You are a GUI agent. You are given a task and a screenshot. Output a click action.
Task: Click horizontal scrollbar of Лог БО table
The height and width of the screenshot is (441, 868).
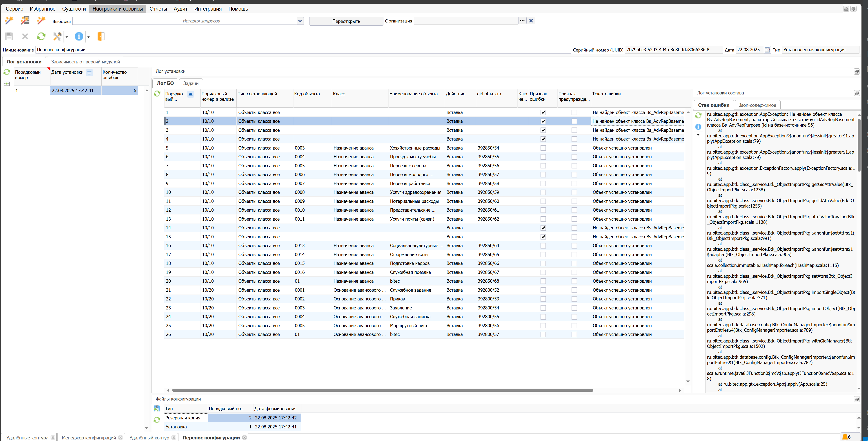pos(383,390)
